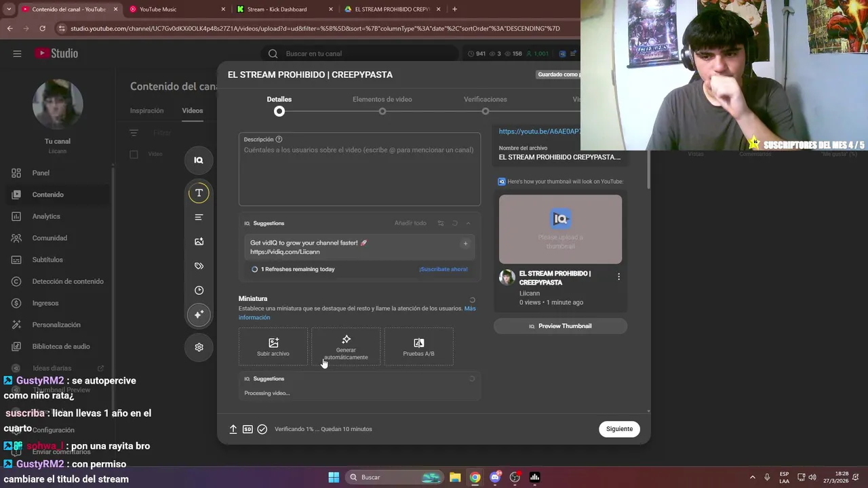Click the Siguiente button

[619, 429]
